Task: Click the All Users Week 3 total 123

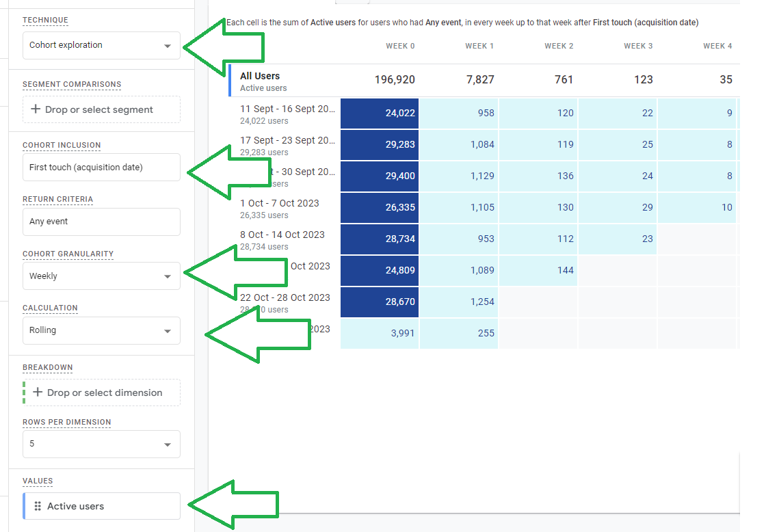Action: [x=644, y=79]
